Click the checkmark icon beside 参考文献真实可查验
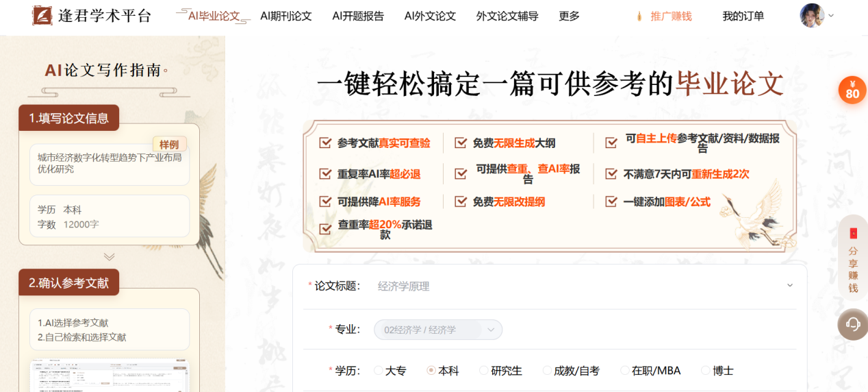This screenshot has height=392, width=868. [326, 143]
